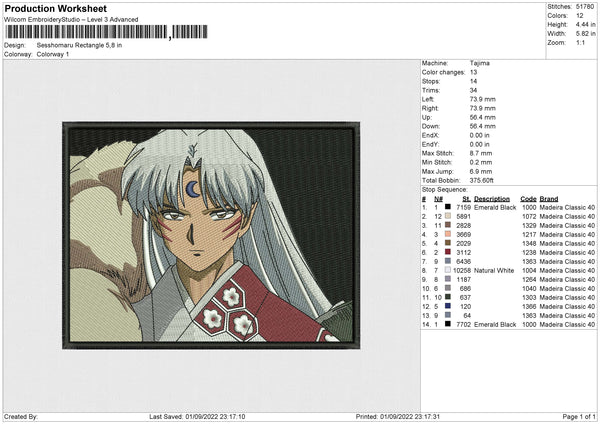Select the cream swatch beside 5891 stitches
The height and width of the screenshot is (424, 600).
pos(448,216)
